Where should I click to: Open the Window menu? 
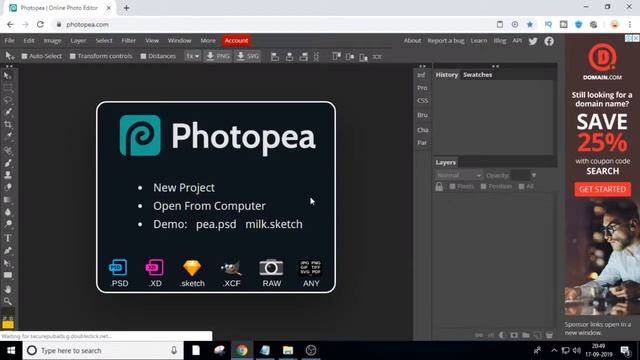(x=180, y=41)
